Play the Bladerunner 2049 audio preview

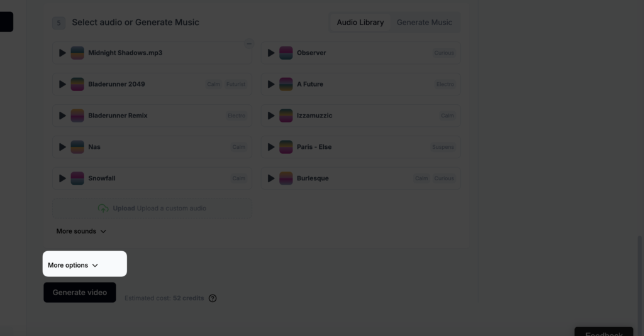[62, 84]
